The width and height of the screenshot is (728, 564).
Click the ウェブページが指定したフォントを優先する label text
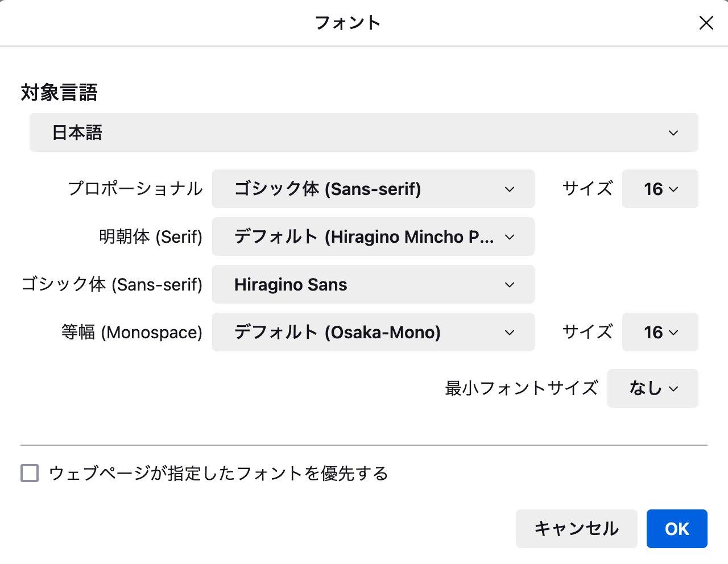(218, 473)
